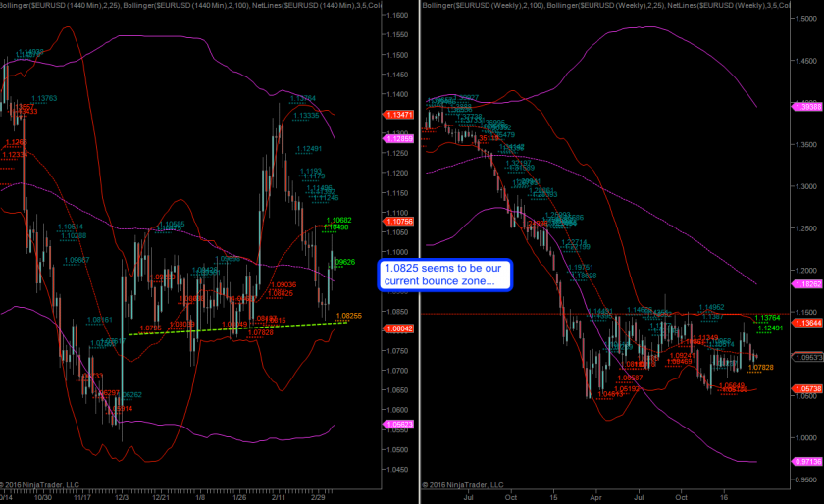This screenshot has width=824, height=504.
Task: Click the 12/3 date on daily time axis
Action: pos(122,498)
